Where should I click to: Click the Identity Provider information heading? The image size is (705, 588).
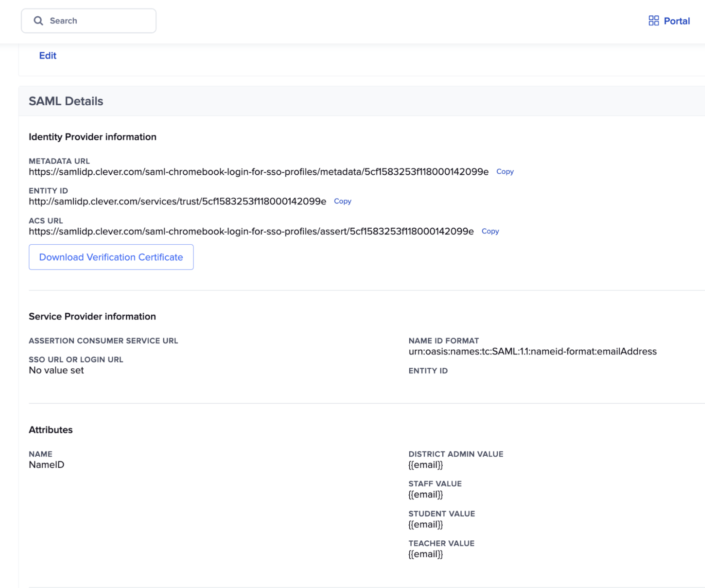point(92,136)
